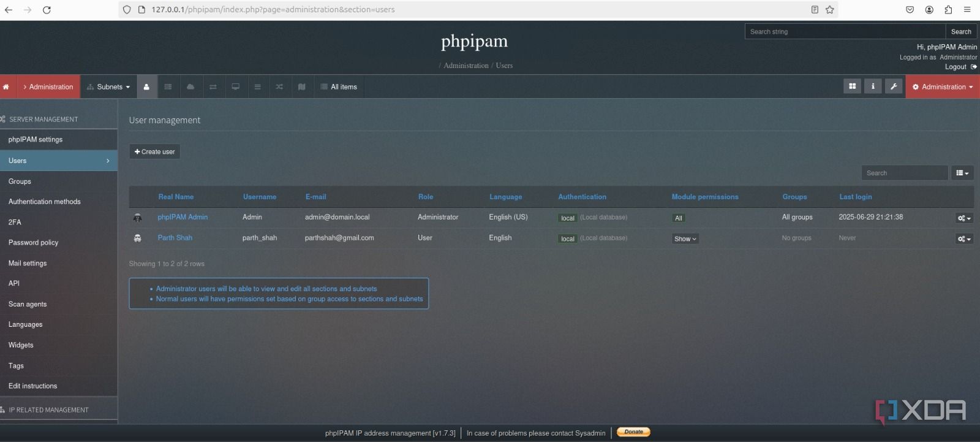
Task: Open the racks bars toolbar icon
Action: (x=258, y=87)
